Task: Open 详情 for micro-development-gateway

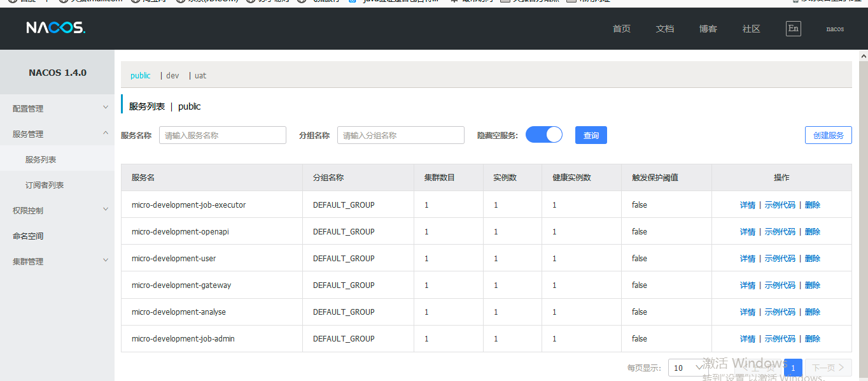Action: point(748,285)
